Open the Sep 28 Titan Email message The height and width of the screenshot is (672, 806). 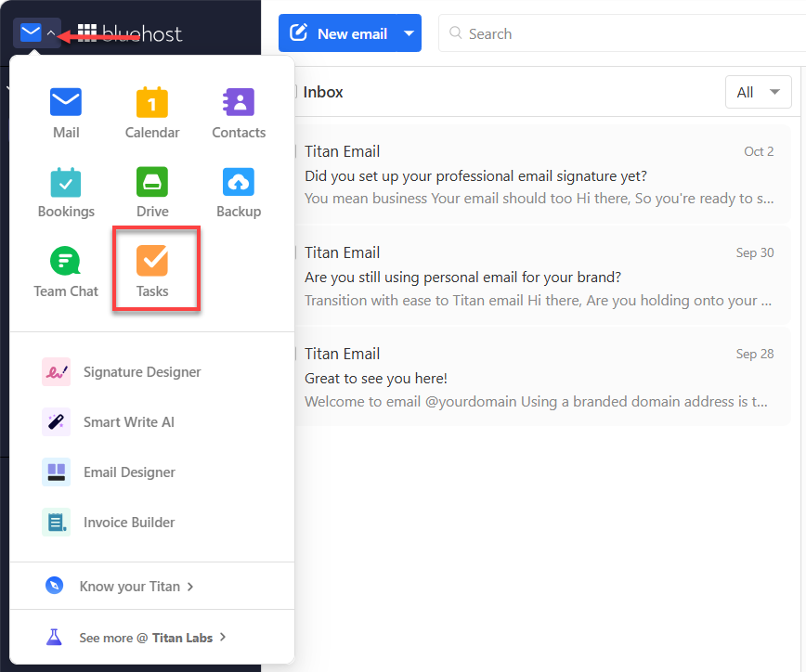[x=542, y=377]
